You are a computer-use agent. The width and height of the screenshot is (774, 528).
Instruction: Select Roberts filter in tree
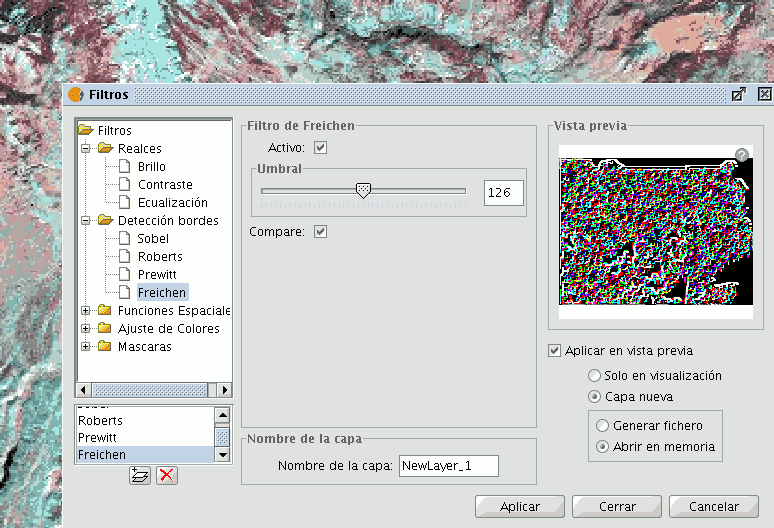click(x=160, y=257)
